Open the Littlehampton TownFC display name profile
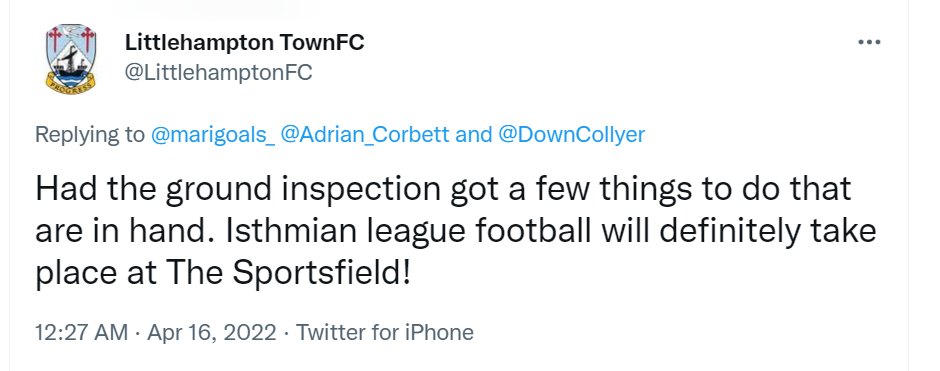The width and height of the screenshot is (940, 371). [x=245, y=43]
